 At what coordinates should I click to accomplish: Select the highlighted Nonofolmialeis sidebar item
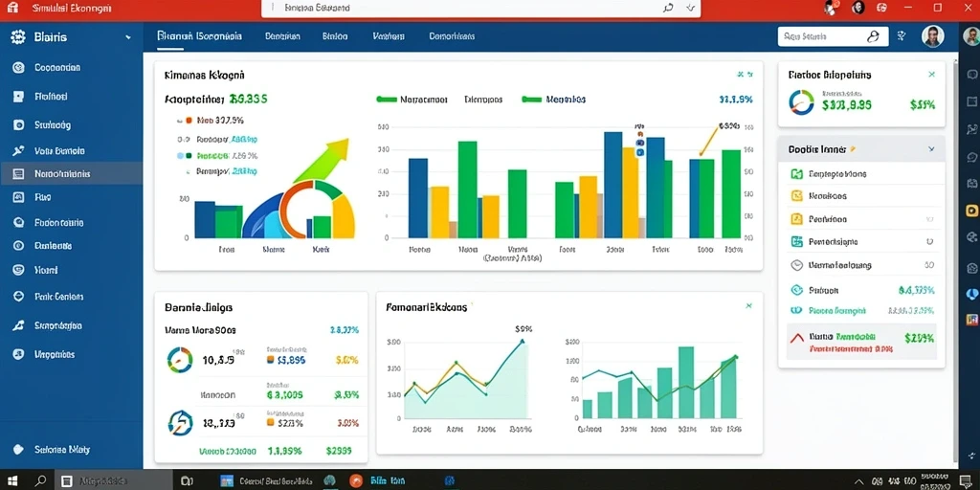71,174
